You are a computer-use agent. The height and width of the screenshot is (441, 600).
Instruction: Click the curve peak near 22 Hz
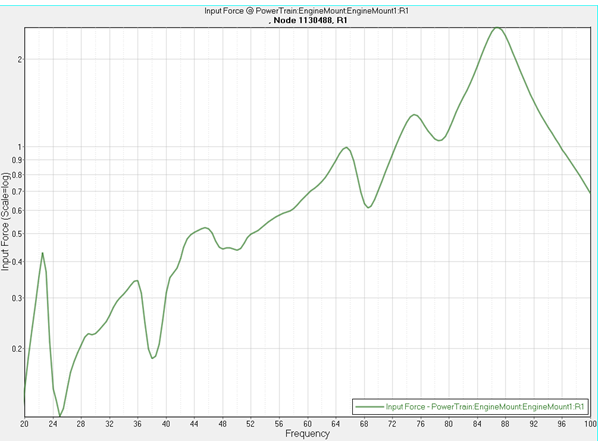point(42,253)
